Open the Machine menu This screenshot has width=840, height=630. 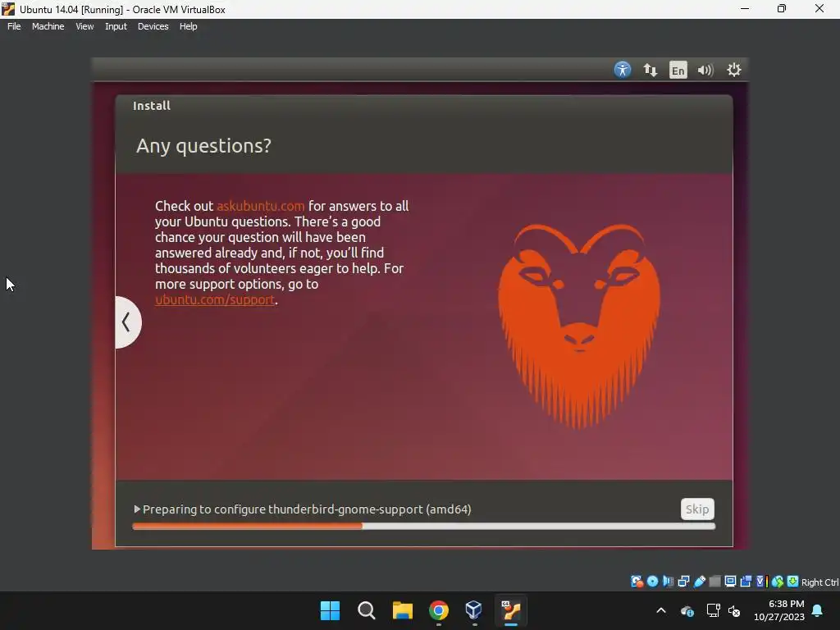click(x=48, y=26)
